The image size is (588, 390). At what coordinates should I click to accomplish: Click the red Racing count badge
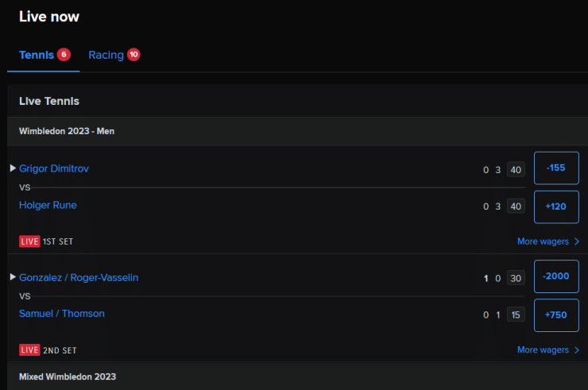[x=133, y=55]
